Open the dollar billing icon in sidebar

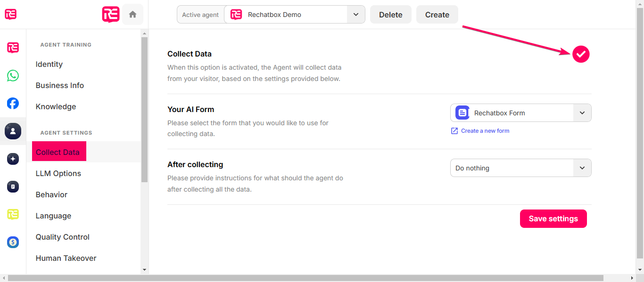(13, 242)
